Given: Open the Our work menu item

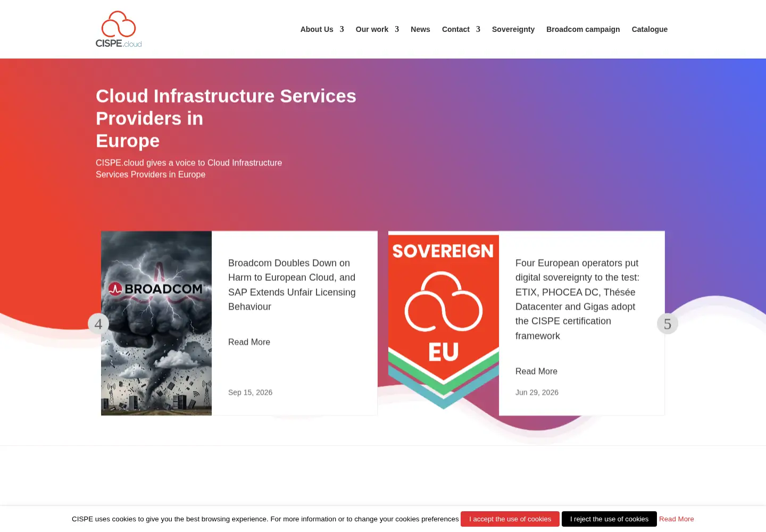Looking at the screenshot, I should tap(372, 29).
